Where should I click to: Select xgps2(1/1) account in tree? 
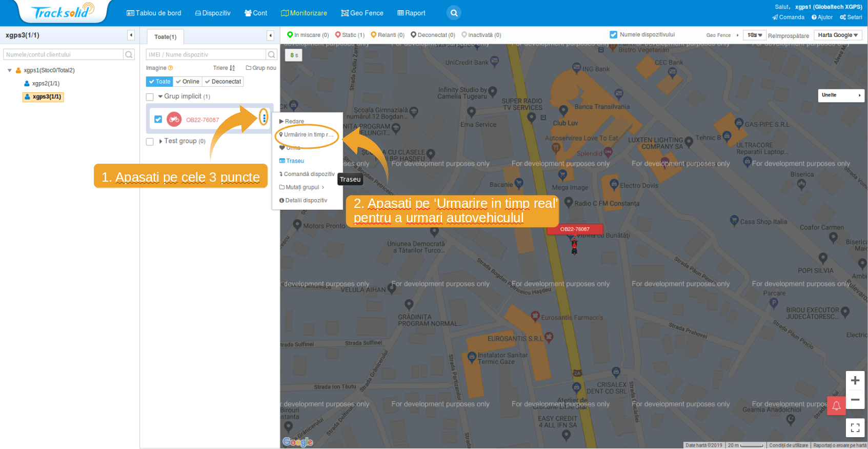pyautogui.click(x=42, y=83)
